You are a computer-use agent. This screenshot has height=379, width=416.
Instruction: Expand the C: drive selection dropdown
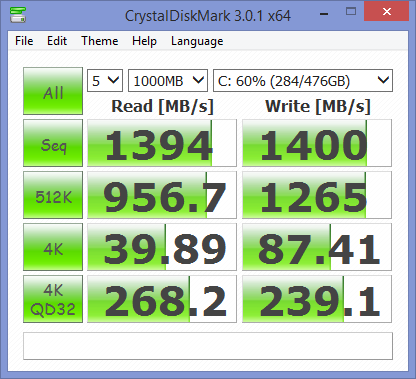303,81
